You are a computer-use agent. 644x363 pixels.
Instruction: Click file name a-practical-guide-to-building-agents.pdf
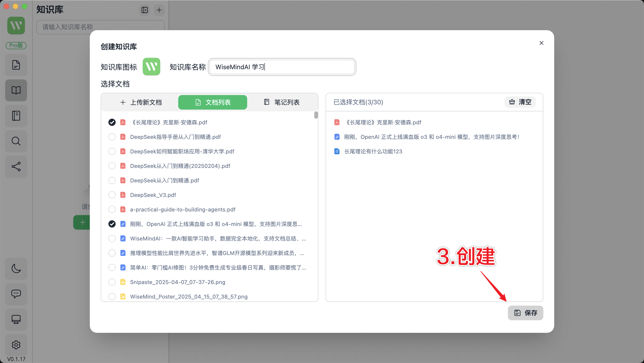[x=183, y=209]
